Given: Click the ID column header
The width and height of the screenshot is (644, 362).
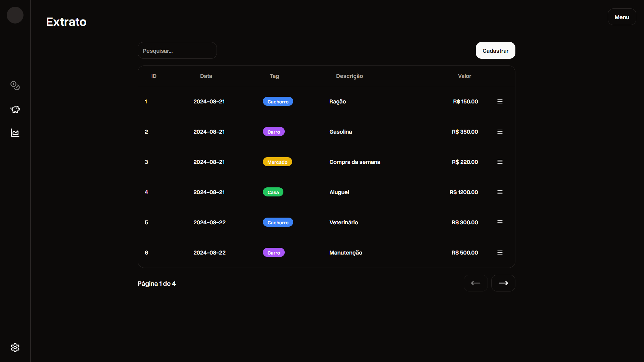Looking at the screenshot, I should (x=154, y=76).
